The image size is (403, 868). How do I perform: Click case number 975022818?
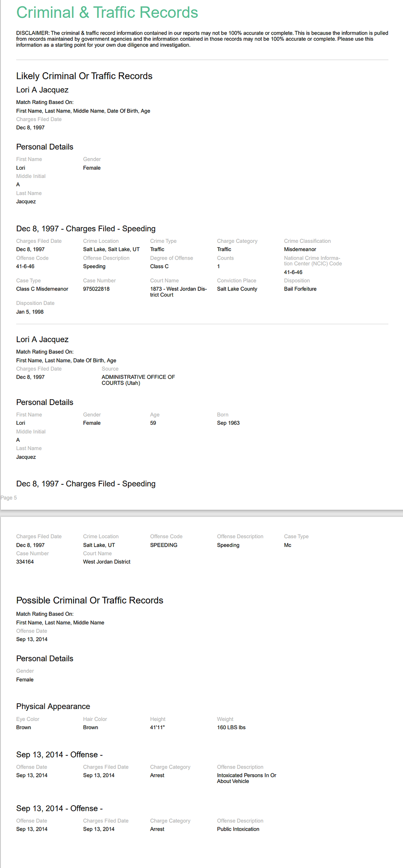(96, 289)
